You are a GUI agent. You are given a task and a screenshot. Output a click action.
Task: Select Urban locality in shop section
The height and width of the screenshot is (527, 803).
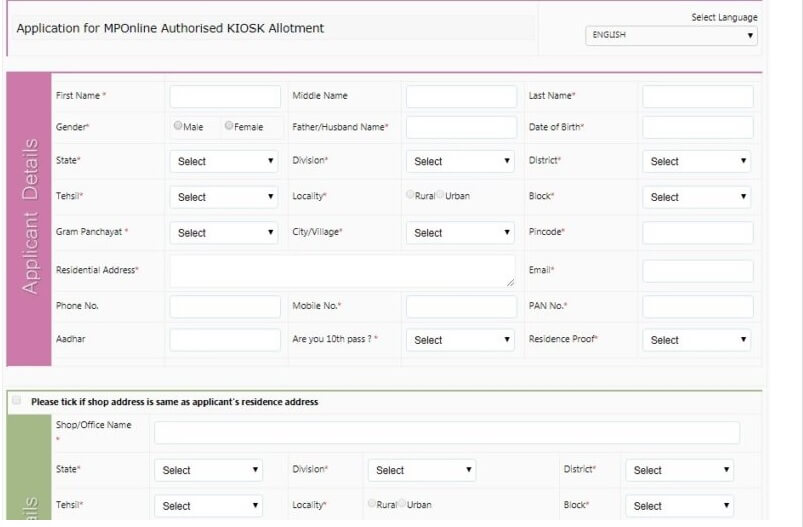[402, 503]
